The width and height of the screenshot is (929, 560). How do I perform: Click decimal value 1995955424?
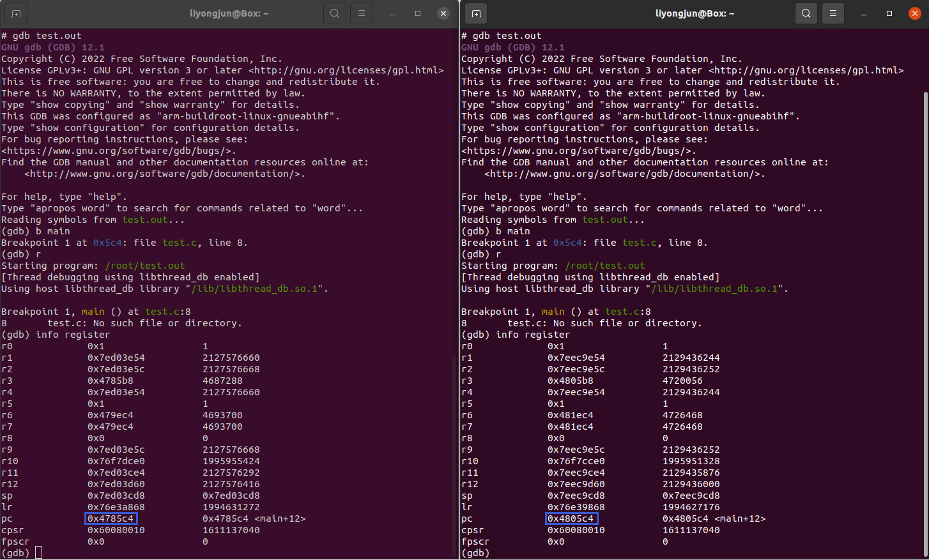click(x=231, y=461)
